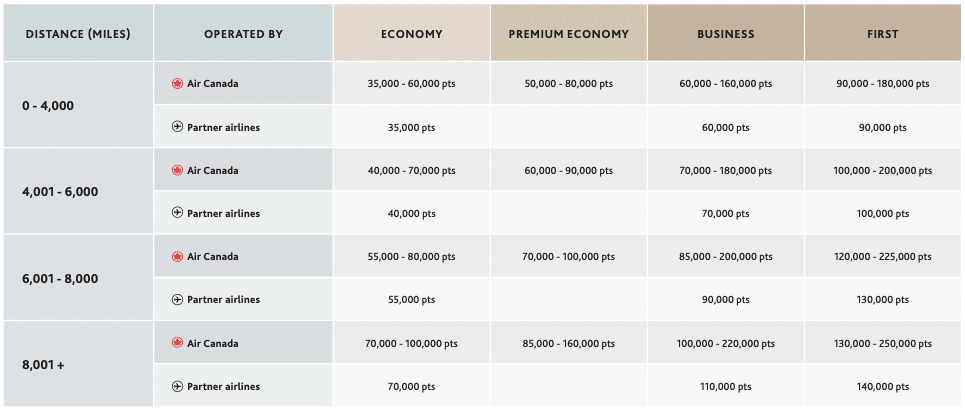The width and height of the screenshot is (965, 410).
Task: Click the 35,000 - 60,000 pts economy cell
Action: click(x=411, y=84)
